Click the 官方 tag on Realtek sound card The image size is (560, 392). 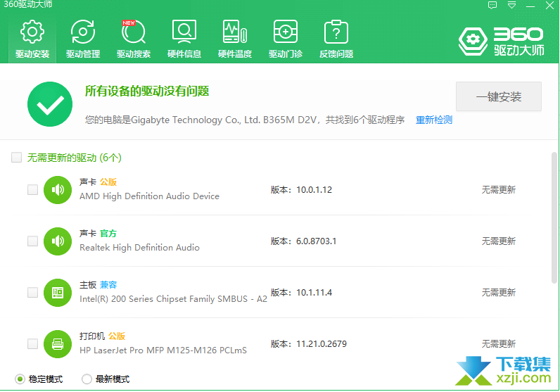[108, 234]
